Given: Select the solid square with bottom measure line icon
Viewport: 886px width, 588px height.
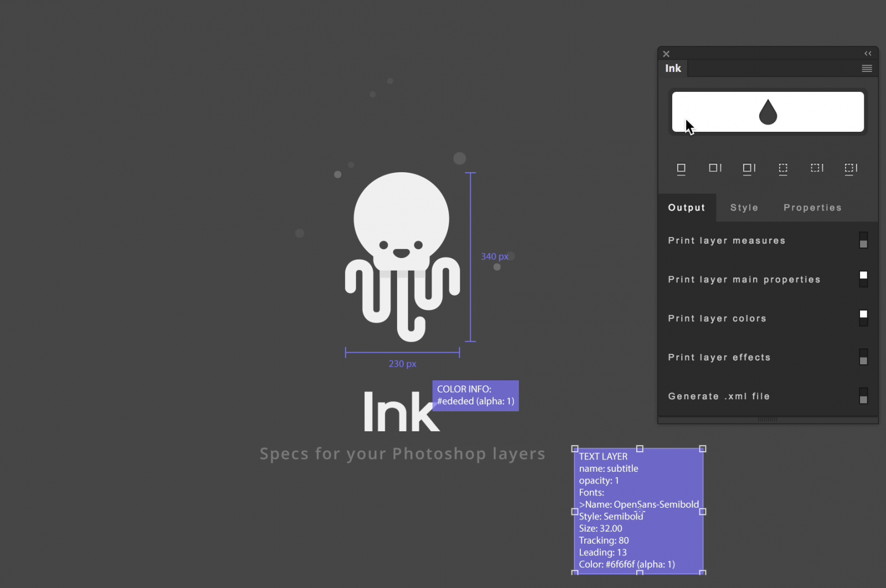Looking at the screenshot, I should [x=681, y=169].
